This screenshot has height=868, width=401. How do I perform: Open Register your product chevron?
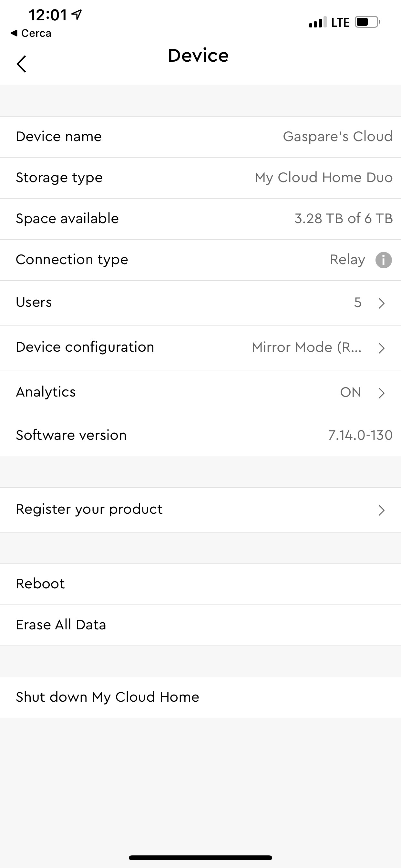(x=381, y=510)
